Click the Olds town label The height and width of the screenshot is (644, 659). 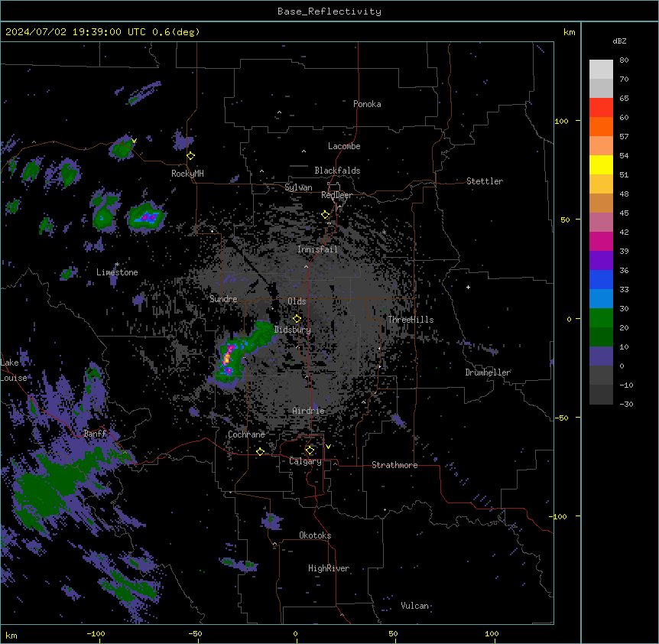[297, 301]
